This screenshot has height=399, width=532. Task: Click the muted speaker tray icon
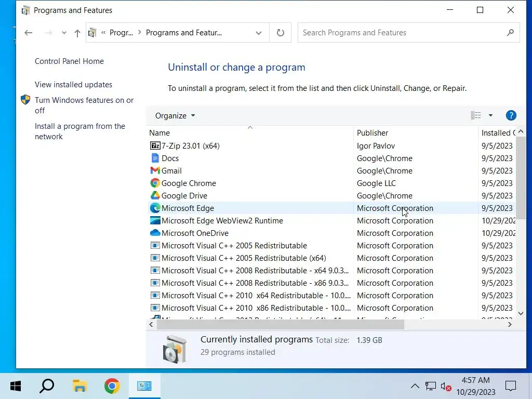pos(446,386)
